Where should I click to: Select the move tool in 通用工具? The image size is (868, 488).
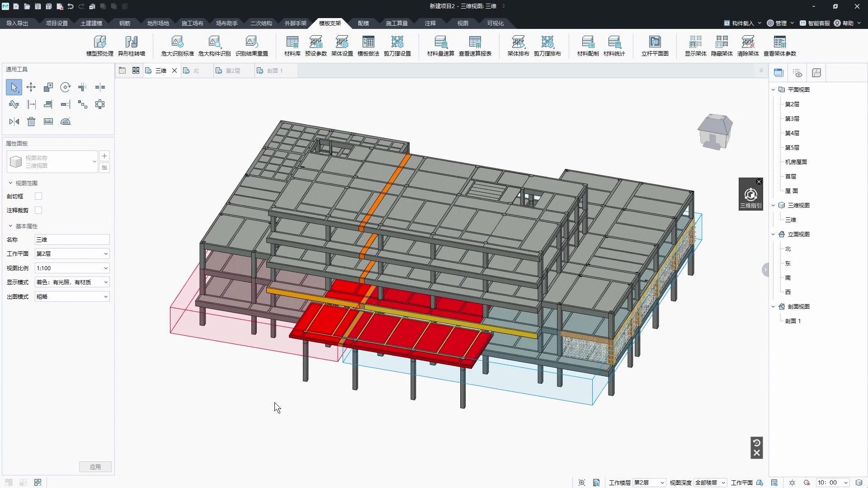(x=31, y=87)
